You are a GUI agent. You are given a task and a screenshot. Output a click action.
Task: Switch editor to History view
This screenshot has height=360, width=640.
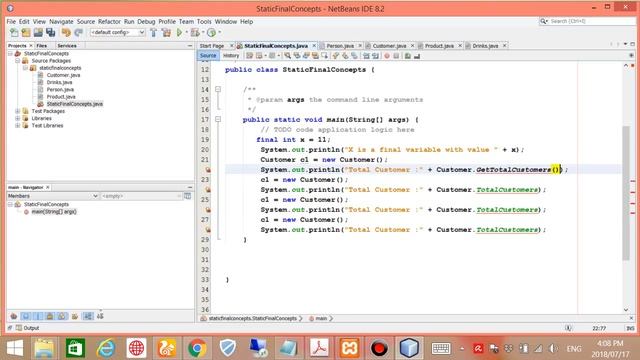(x=231, y=56)
